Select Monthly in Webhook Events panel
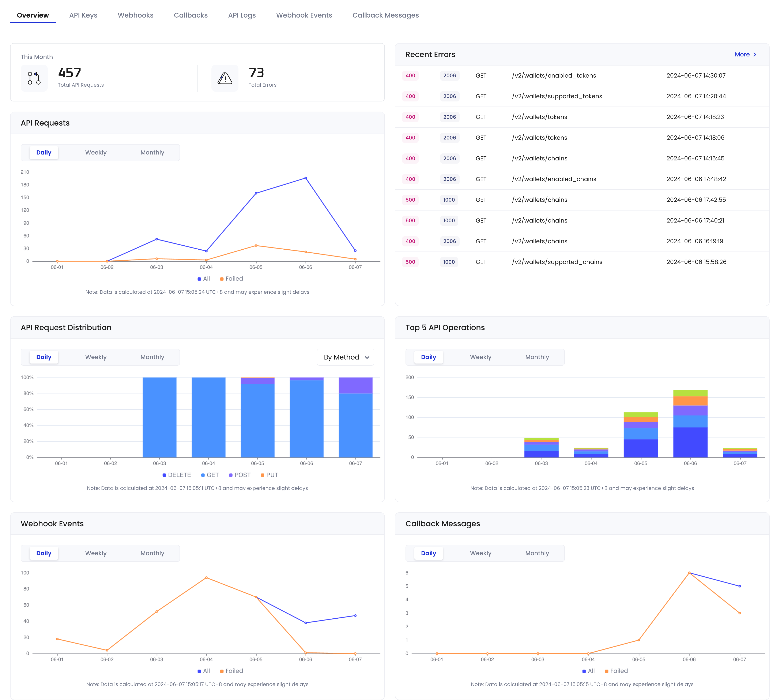Image resolution: width=784 pixels, height=700 pixels. coord(152,554)
